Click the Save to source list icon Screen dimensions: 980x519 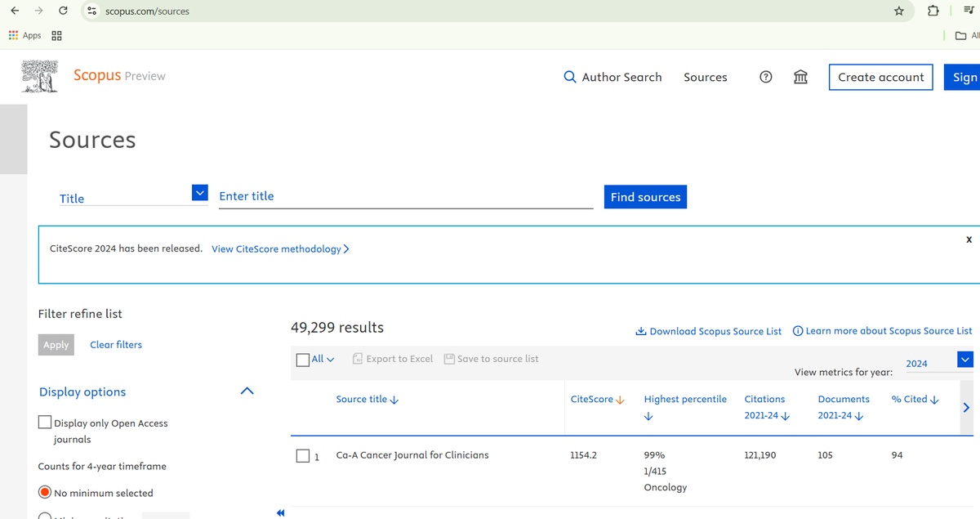449,358
